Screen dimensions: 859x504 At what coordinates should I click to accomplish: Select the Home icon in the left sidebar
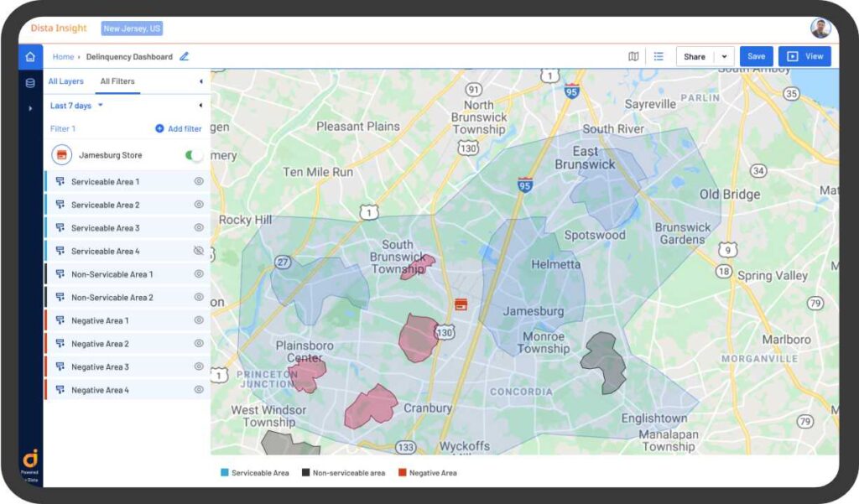(31, 56)
